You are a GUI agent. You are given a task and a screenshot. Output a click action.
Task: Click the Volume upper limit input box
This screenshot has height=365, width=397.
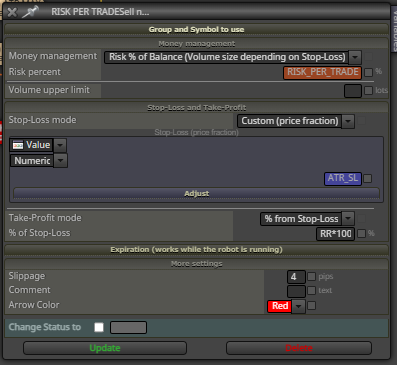pyautogui.click(x=353, y=91)
